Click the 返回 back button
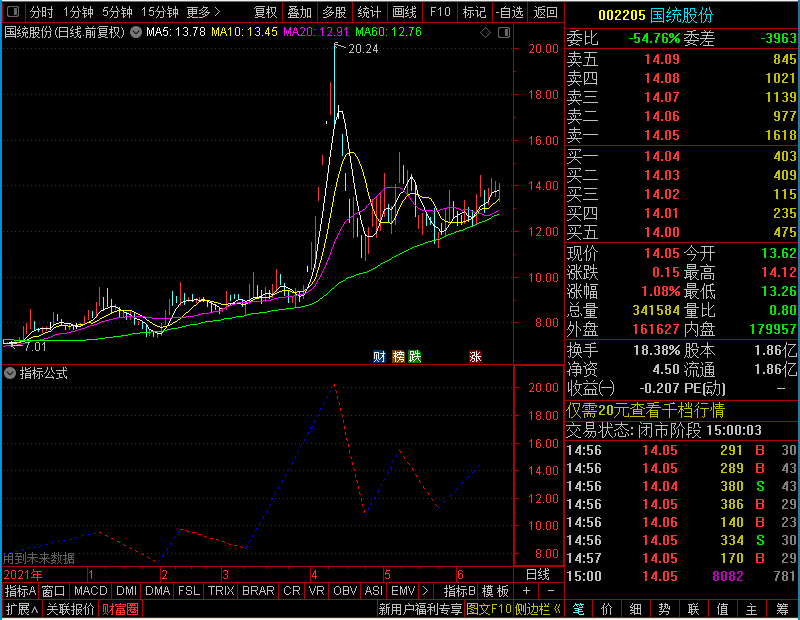 pos(545,12)
